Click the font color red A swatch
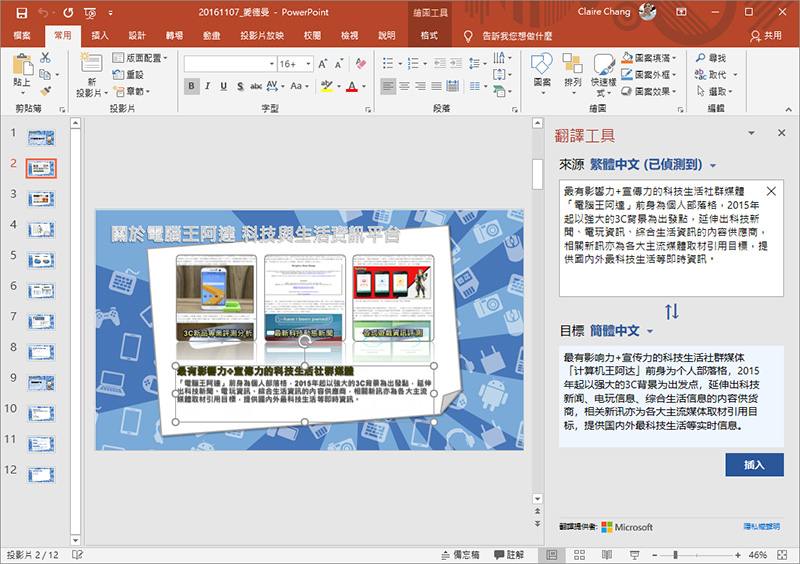The image size is (800, 564). pyautogui.click(x=352, y=87)
